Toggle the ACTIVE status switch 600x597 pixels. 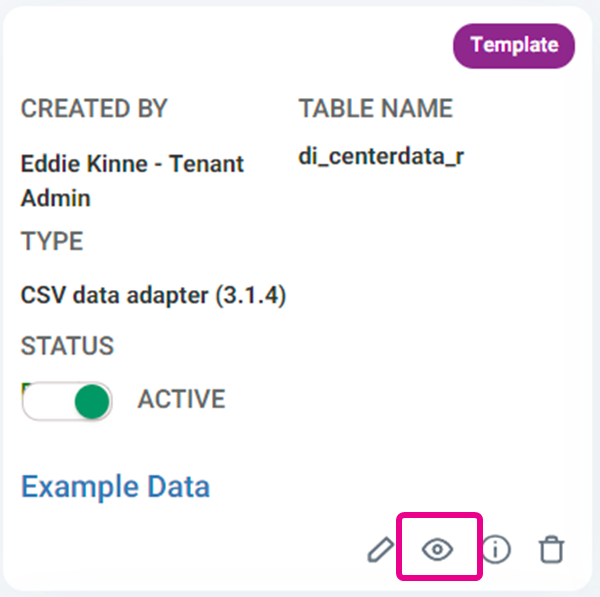click(x=67, y=401)
